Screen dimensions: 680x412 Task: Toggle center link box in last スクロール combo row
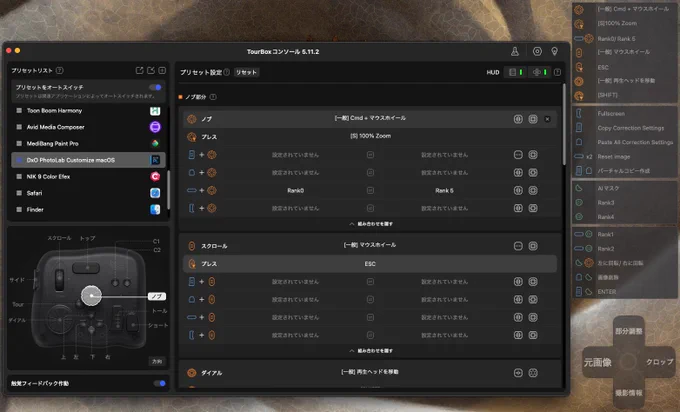370,335
